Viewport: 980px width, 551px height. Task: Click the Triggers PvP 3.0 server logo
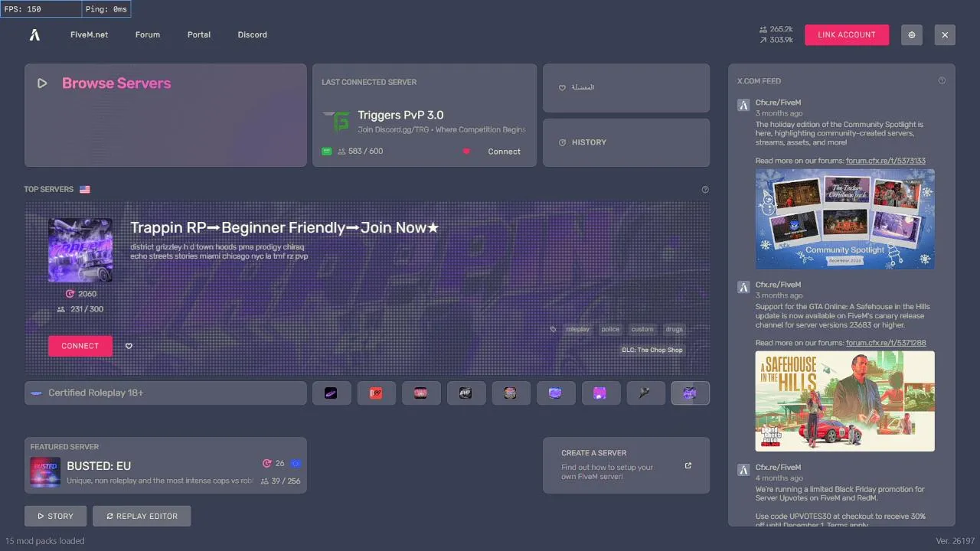335,121
